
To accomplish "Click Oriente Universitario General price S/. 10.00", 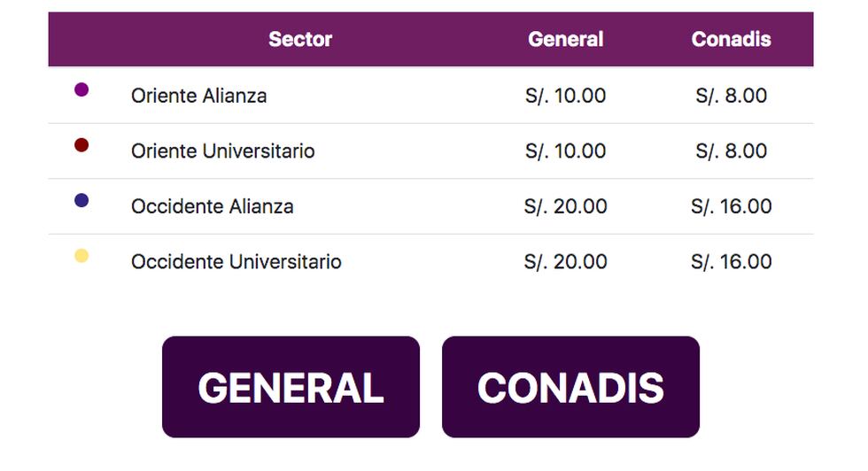I will tap(565, 151).
